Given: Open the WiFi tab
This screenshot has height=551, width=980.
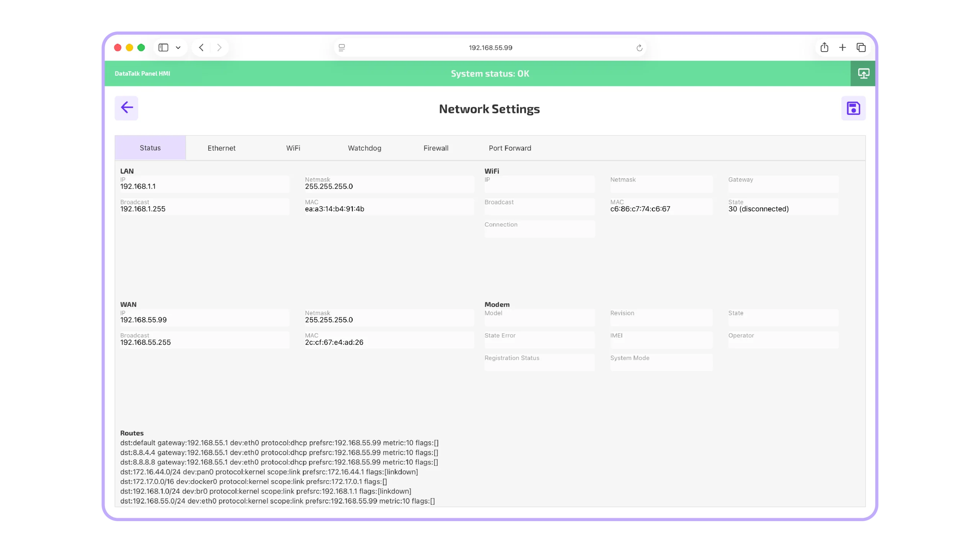Looking at the screenshot, I should [293, 148].
